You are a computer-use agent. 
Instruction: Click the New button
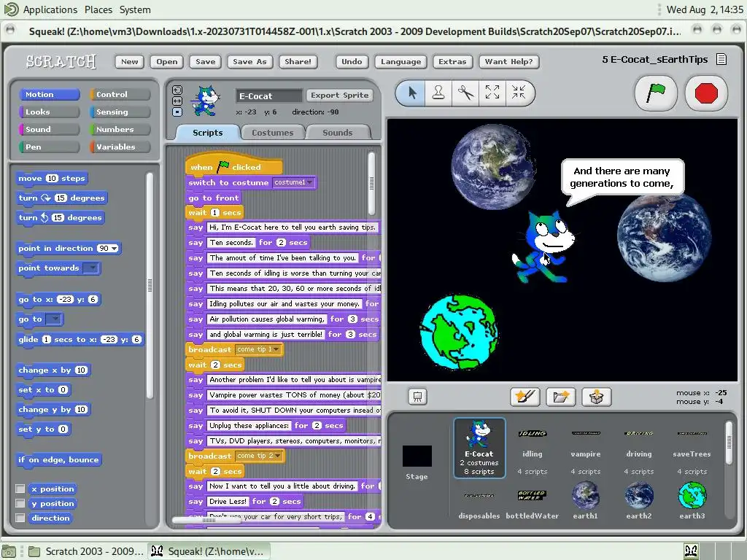pyautogui.click(x=130, y=61)
